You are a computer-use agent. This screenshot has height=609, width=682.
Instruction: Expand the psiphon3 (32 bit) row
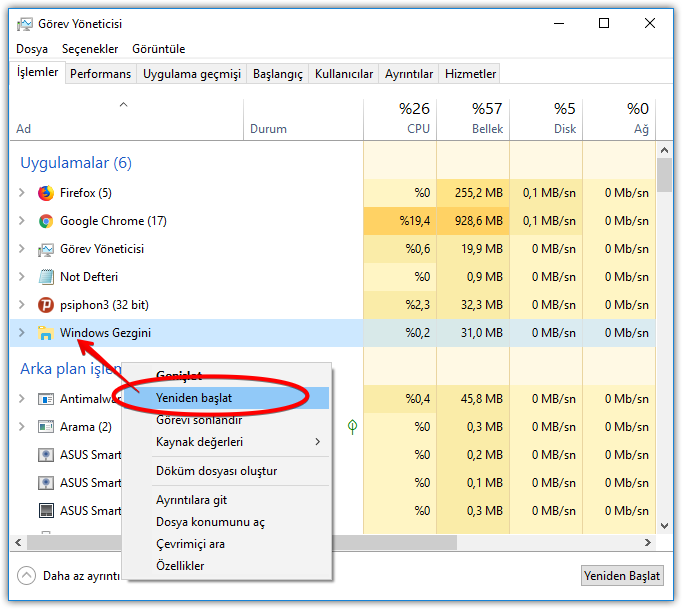[x=21, y=305]
